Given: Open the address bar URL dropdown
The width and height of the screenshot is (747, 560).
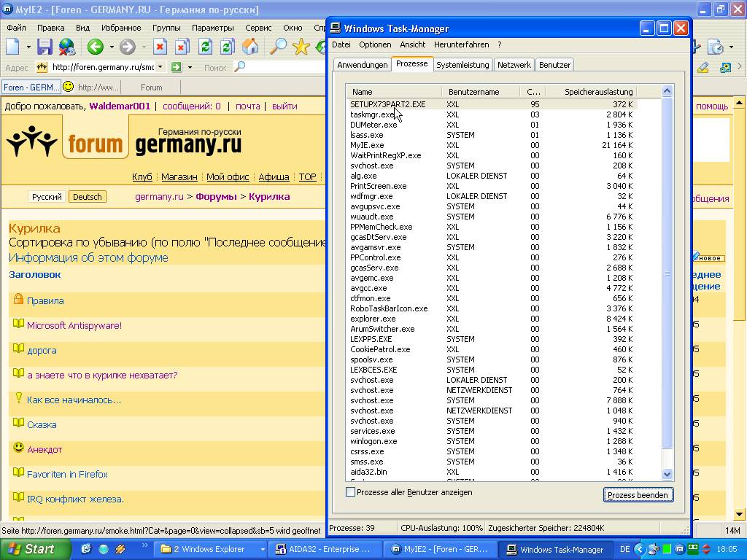Looking at the screenshot, I should [160, 67].
